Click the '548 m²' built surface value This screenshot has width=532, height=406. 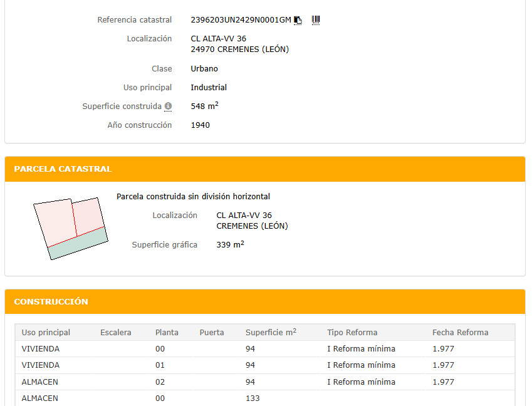point(204,106)
